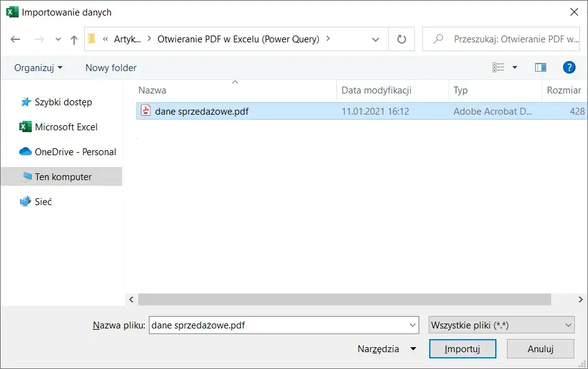Click the back navigation arrow
Image resolution: width=588 pixels, height=369 pixels.
point(15,39)
